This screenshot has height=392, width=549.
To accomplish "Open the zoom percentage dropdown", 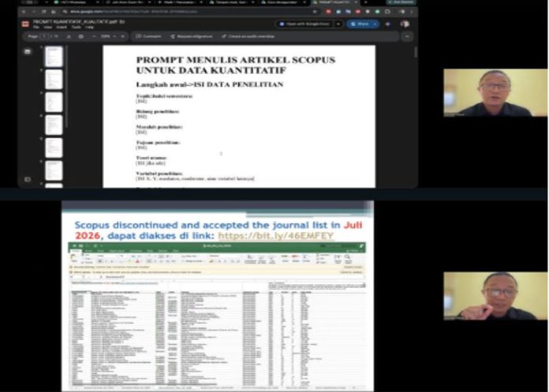I will pyautogui.click(x=108, y=36).
